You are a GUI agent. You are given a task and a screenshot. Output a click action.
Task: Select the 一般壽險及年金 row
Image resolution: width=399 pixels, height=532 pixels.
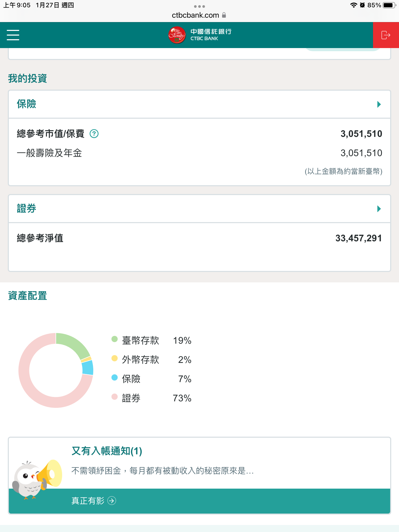point(199,153)
